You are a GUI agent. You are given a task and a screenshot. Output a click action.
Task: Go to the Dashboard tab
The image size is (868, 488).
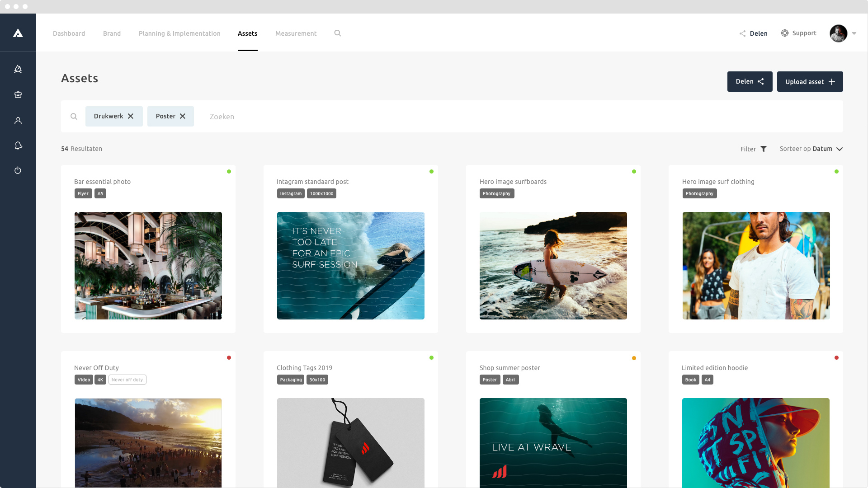pyautogui.click(x=69, y=33)
